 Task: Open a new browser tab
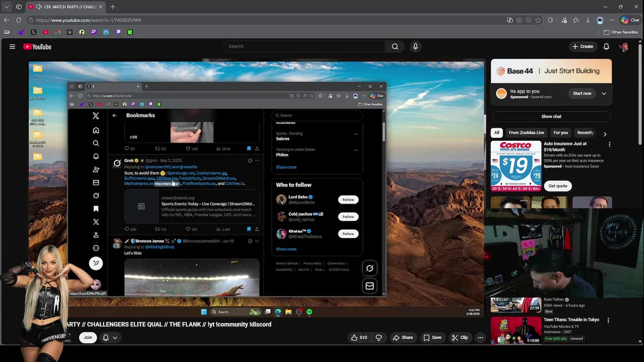click(113, 7)
